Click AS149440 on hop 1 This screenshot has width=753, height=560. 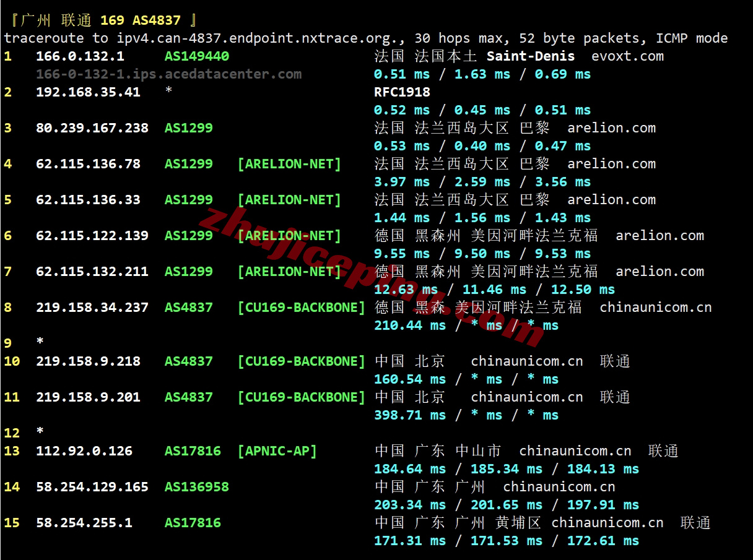pos(197,56)
